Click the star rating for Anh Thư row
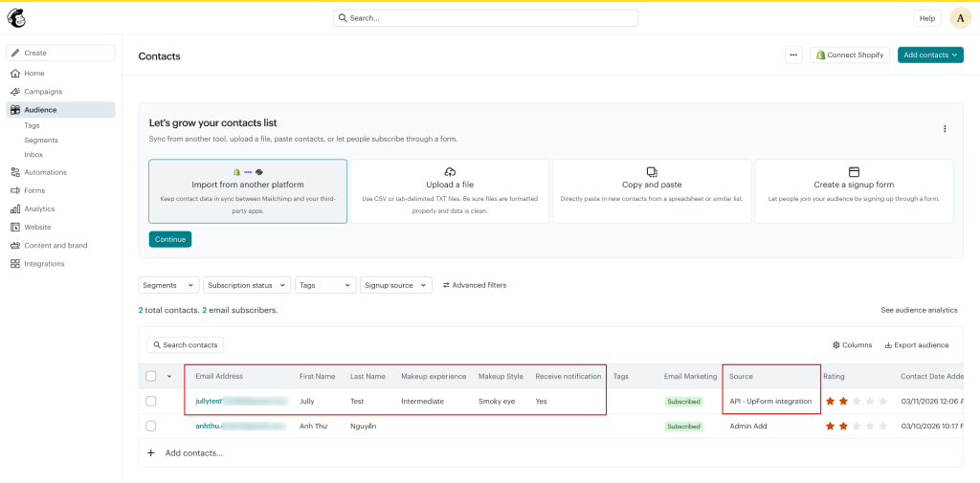The width and height of the screenshot is (980, 483). [857, 427]
